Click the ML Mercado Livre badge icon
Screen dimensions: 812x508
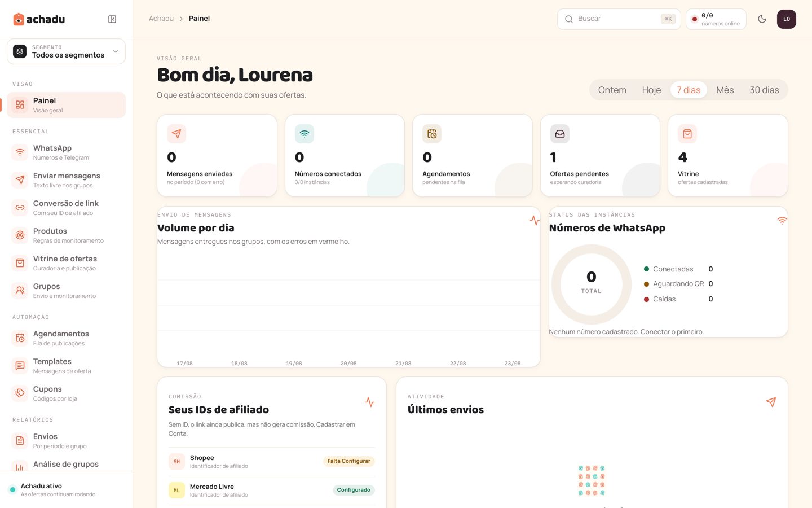(x=176, y=491)
